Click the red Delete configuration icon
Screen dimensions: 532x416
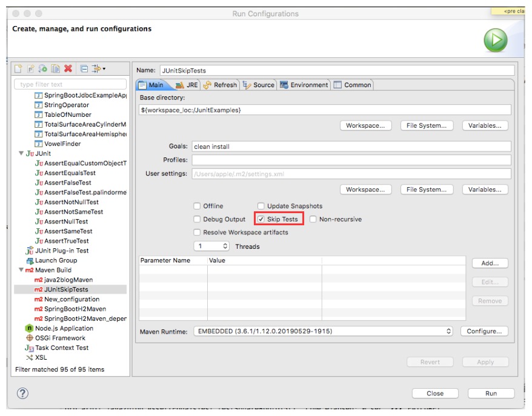pos(68,69)
